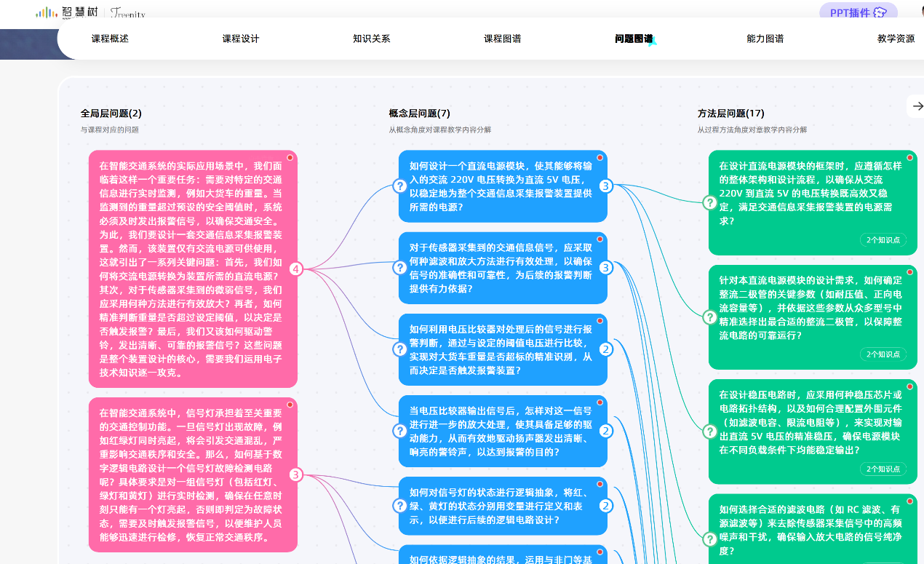924x564 pixels.
Task: Click question mark icon on voltage comparator card
Action: click(399, 349)
